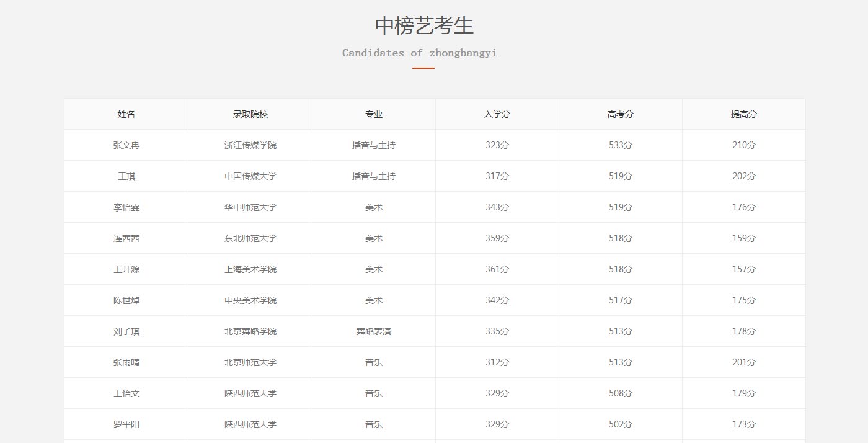Screen dimensions: 868x443
Task: Click 北京舞蹈学院 in 刘子琪's row
Action: click(250, 331)
